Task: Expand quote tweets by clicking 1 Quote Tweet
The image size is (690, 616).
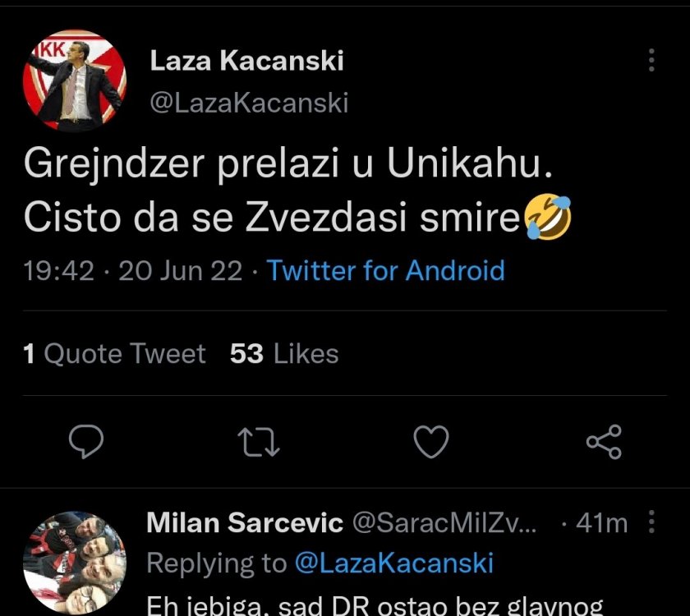Action: [113, 353]
